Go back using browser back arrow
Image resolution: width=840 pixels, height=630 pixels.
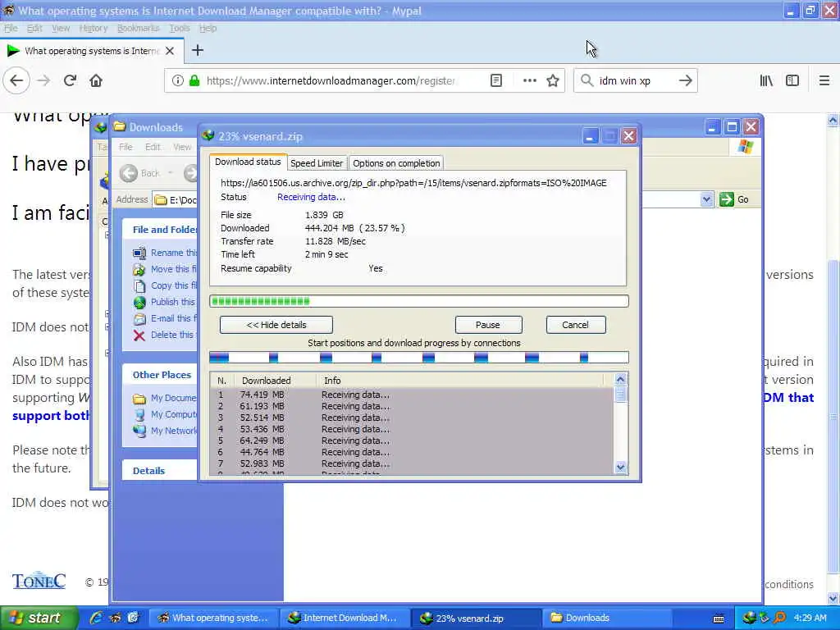click(x=16, y=81)
